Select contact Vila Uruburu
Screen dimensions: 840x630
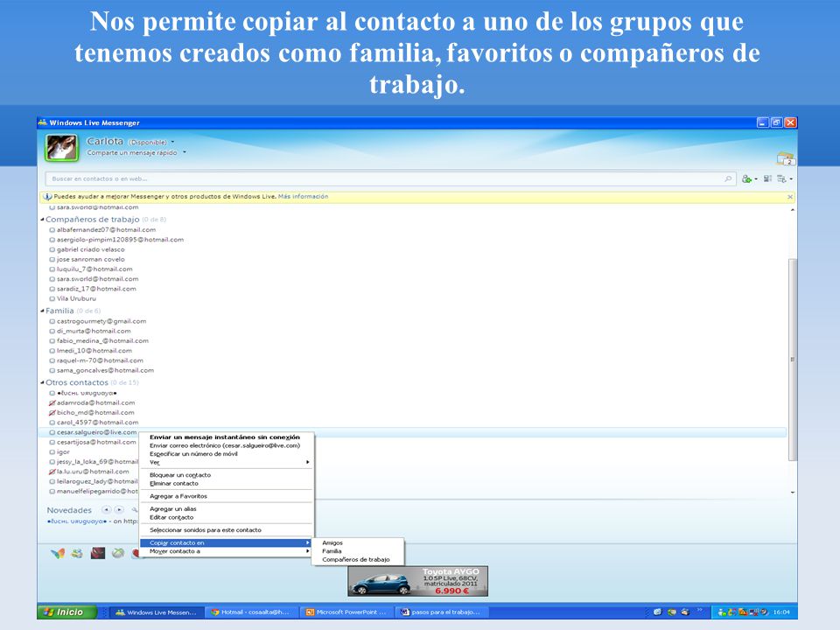[x=76, y=298]
